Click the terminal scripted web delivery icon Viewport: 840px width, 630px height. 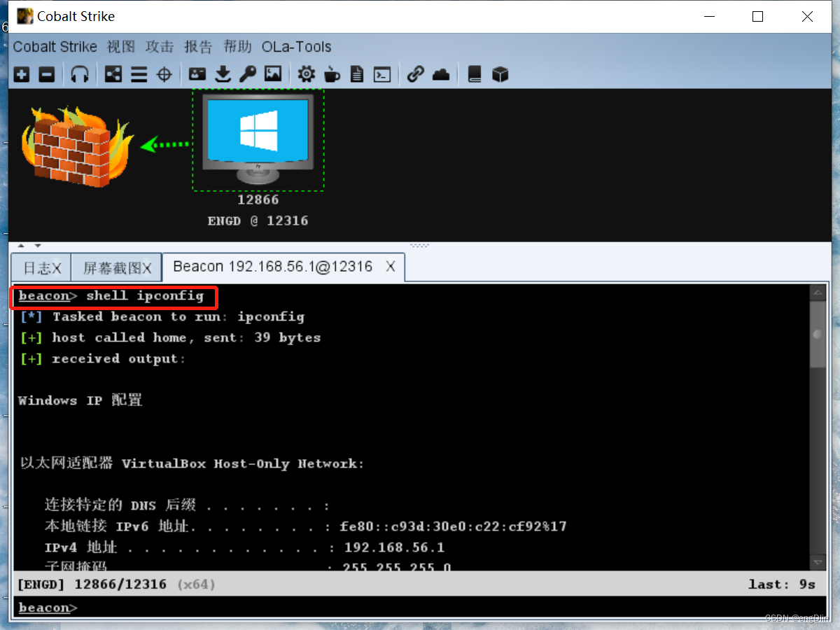[382, 74]
